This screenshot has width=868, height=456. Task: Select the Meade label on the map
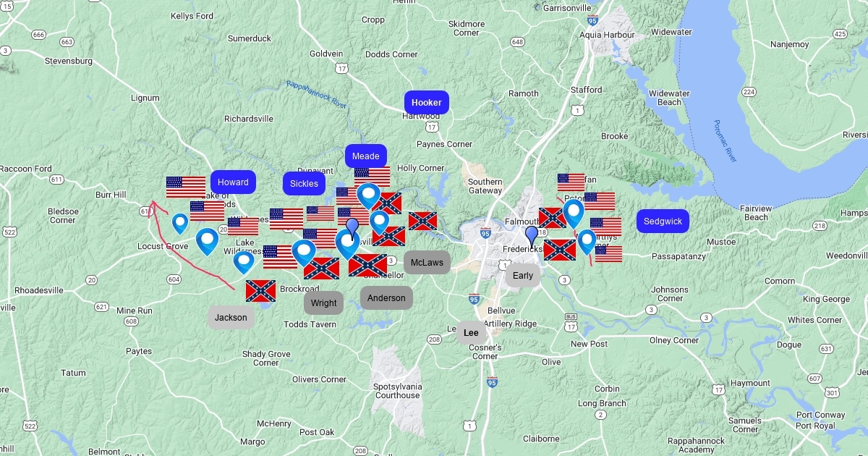[365, 156]
